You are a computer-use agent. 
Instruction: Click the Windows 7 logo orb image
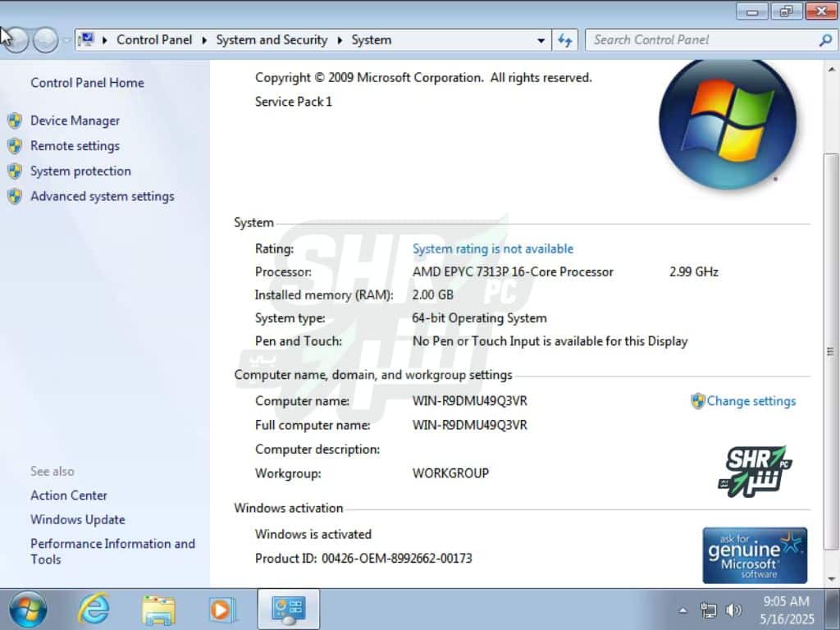tap(728, 125)
